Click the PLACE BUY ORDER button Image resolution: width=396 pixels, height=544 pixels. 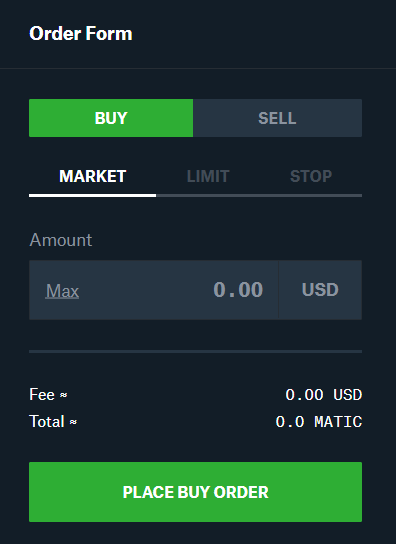[195, 492]
